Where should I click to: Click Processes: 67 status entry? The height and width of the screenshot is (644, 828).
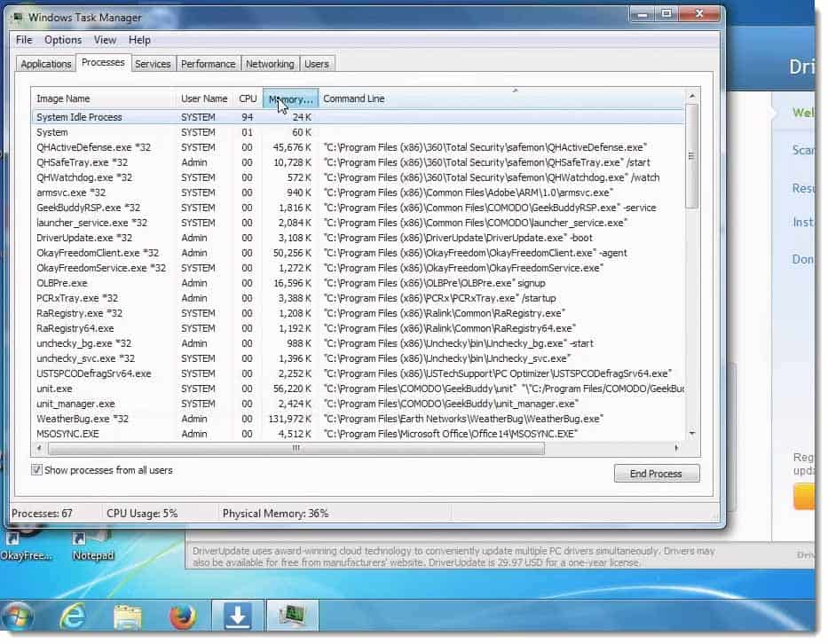coord(43,513)
